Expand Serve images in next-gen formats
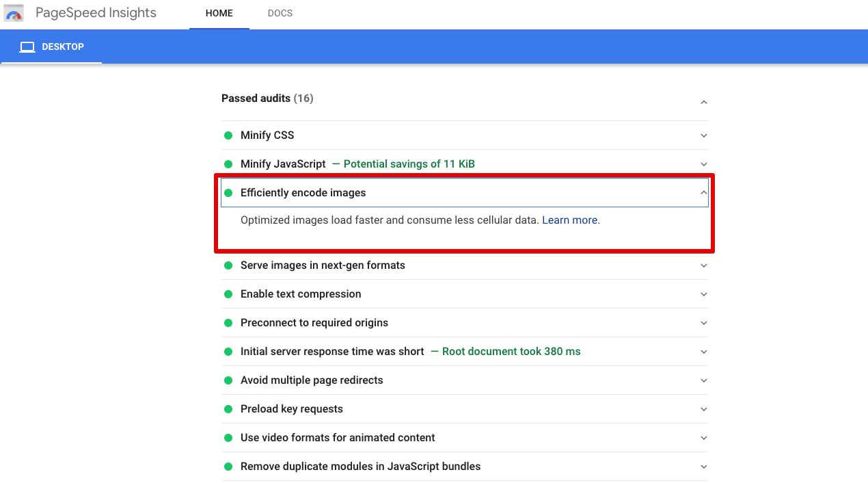 704,265
